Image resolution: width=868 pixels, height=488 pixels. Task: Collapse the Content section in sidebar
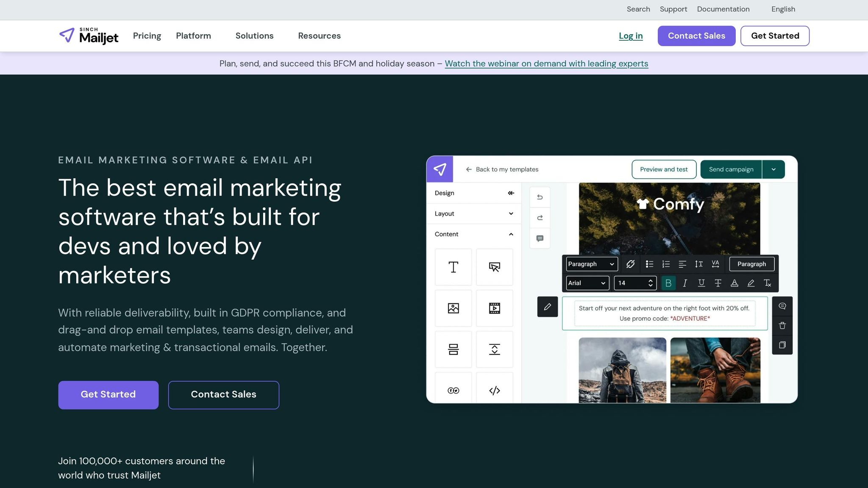click(511, 234)
